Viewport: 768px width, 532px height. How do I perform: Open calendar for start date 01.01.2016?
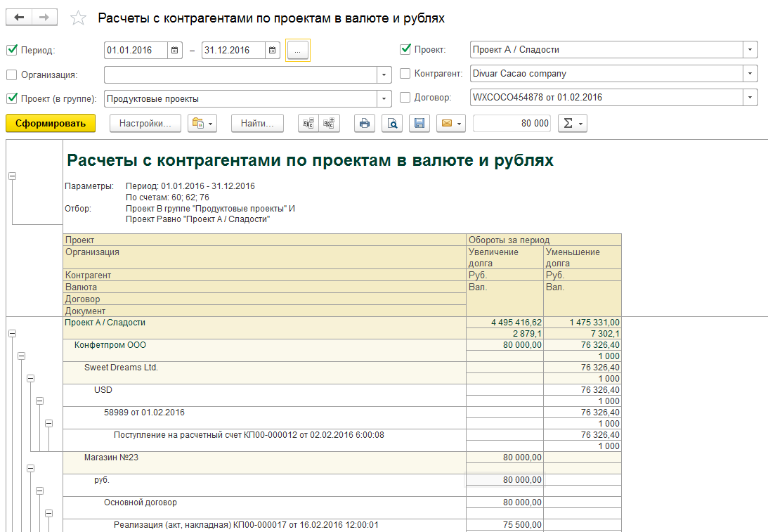tap(174, 50)
